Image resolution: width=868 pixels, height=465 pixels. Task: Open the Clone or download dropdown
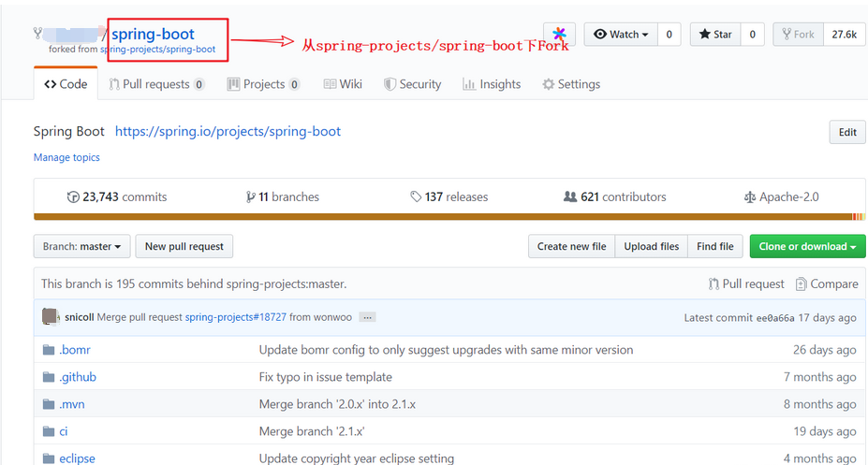pyautogui.click(x=807, y=247)
